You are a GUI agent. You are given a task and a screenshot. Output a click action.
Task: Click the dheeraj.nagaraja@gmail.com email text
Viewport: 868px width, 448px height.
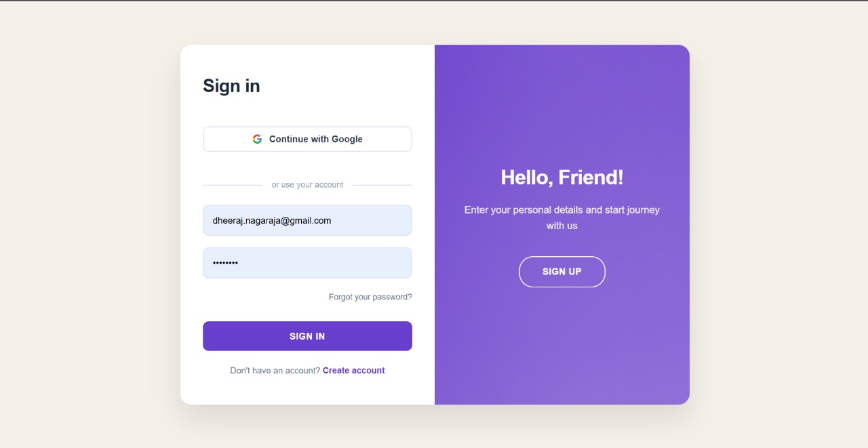click(271, 220)
